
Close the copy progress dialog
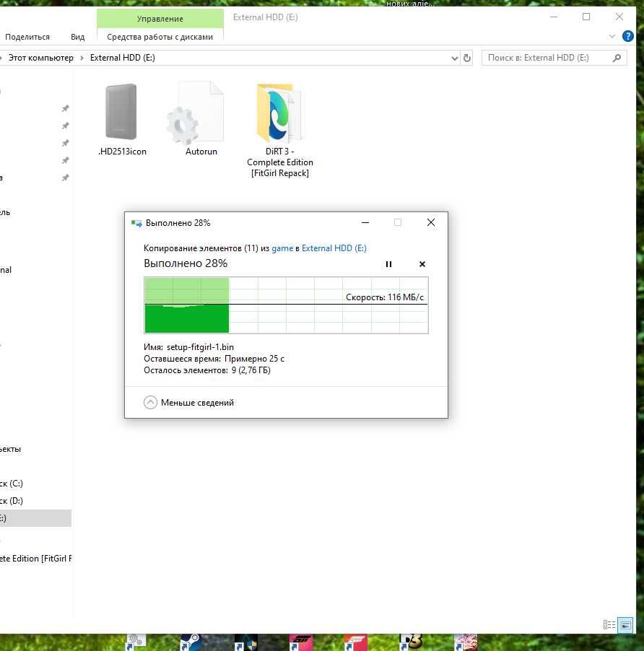431,223
